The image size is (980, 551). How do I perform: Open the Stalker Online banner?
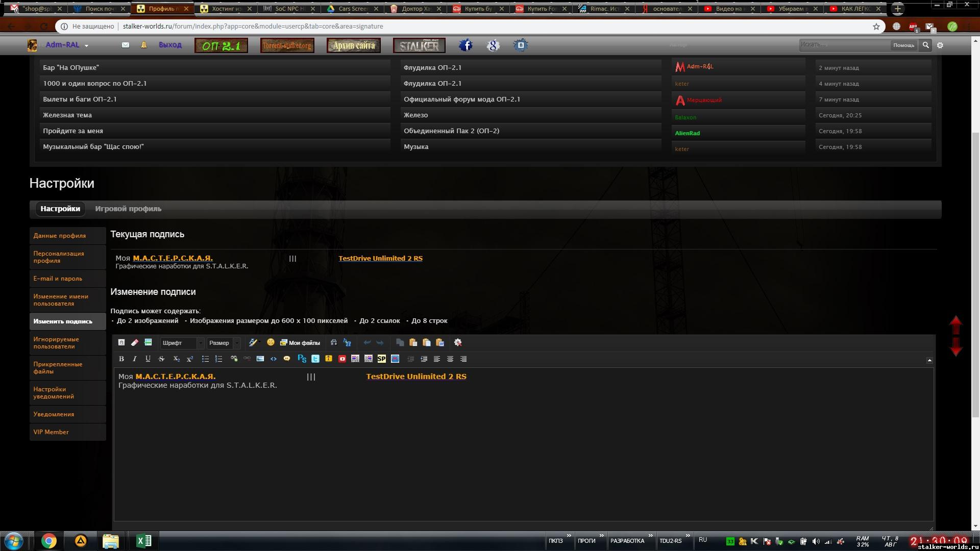(419, 45)
